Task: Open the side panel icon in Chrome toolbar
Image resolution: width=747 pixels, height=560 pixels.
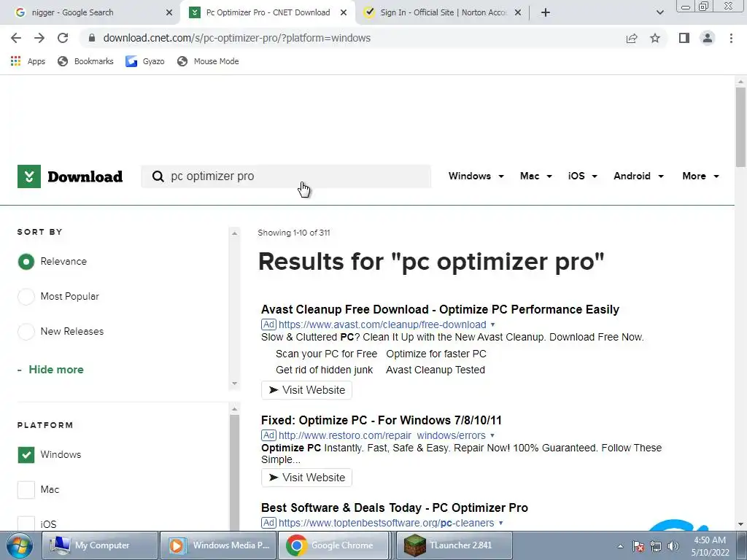Action: pos(684,38)
